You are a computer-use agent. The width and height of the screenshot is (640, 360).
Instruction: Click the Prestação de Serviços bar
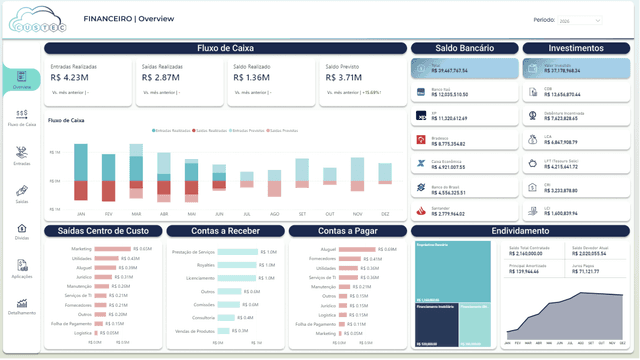click(238, 252)
